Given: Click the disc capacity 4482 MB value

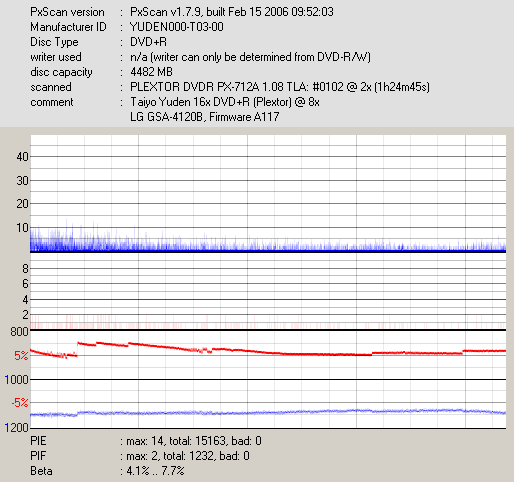Looking at the screenshot, I should point(151,72).
